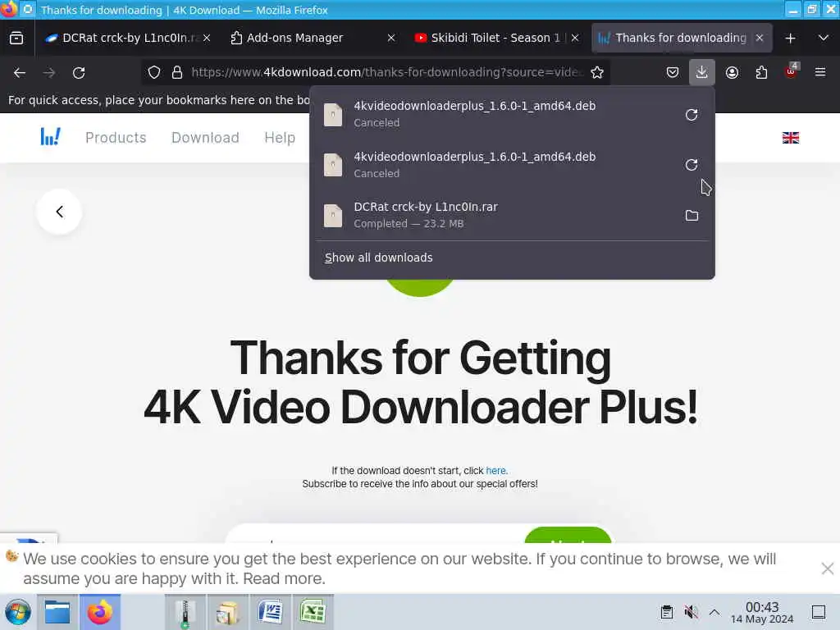The width and height of the screenshot is (840, 630).
Task: Click the 4K Download site logo
Action: (50, 137)
